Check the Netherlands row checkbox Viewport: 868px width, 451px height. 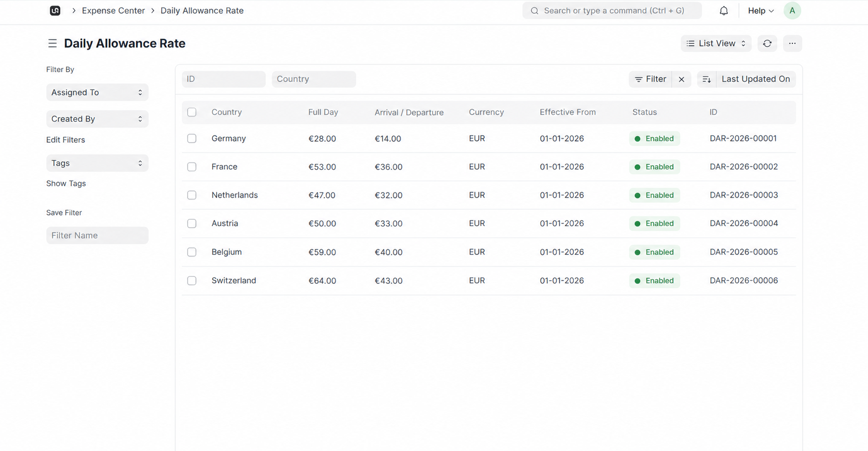pyautogui.click(x=192, y=195)
